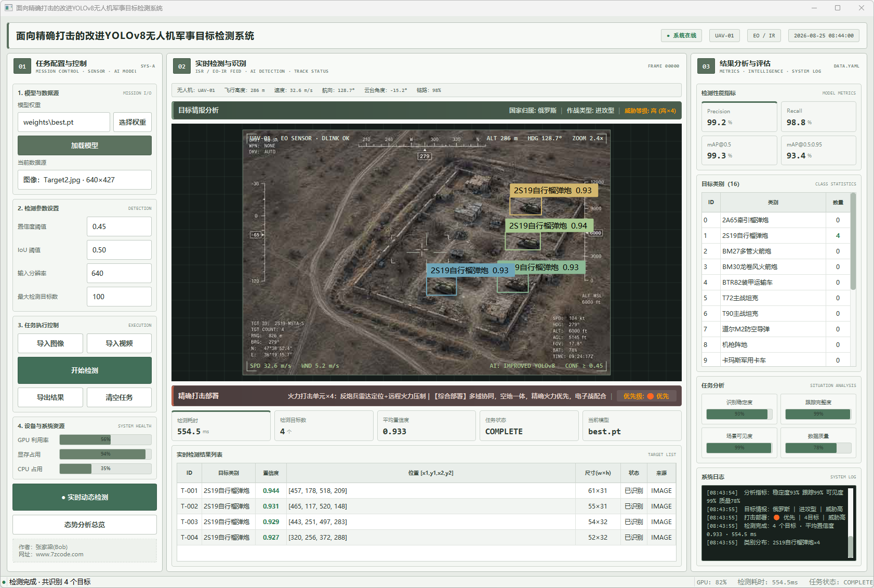The width and height of the screenshot is (874, 588).
Task: Click the 导入视频 button
Action: pyautogui.click(x=119, y=343)
